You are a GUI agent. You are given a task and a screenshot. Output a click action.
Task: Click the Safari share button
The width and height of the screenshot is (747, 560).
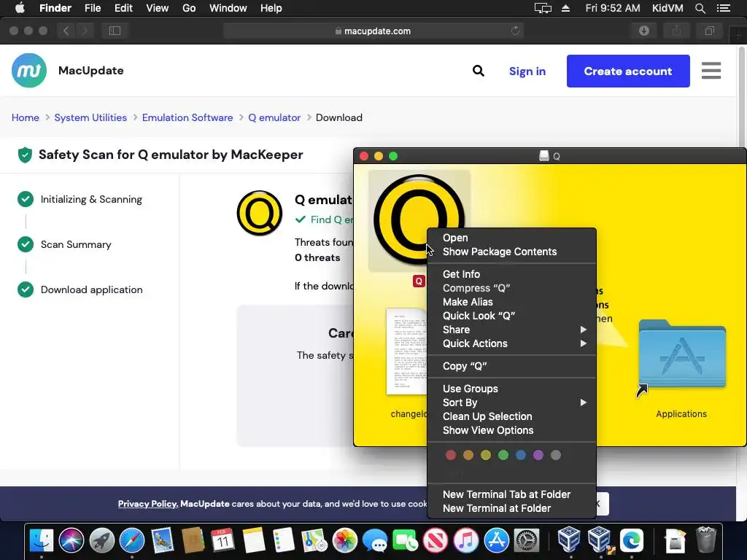point(676,31)
